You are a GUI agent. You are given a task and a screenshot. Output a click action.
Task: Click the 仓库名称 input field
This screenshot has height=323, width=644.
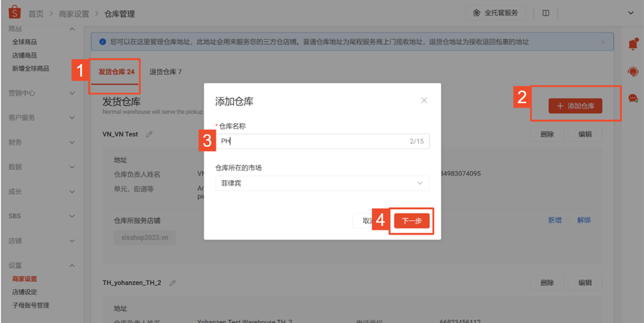tap(322, 141)
